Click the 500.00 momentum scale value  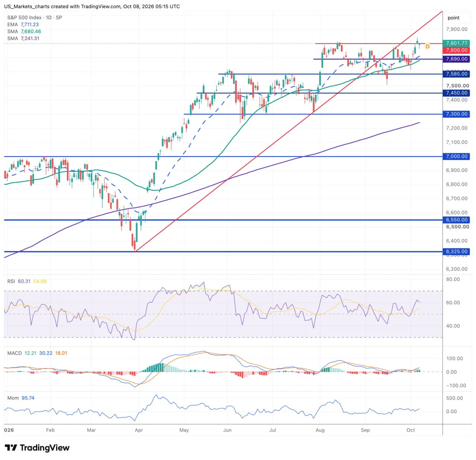[x=454, y=398]
